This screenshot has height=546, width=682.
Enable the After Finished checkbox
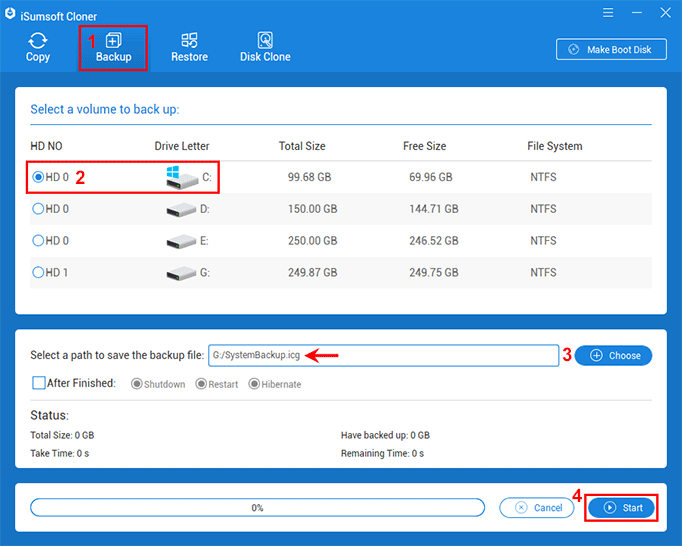point(39,383)
